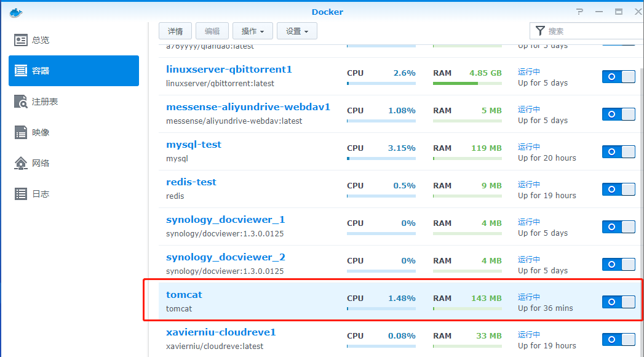Click the 4.85 GB RAM usage bar
The image size is (644, 357).
[467, 83]
